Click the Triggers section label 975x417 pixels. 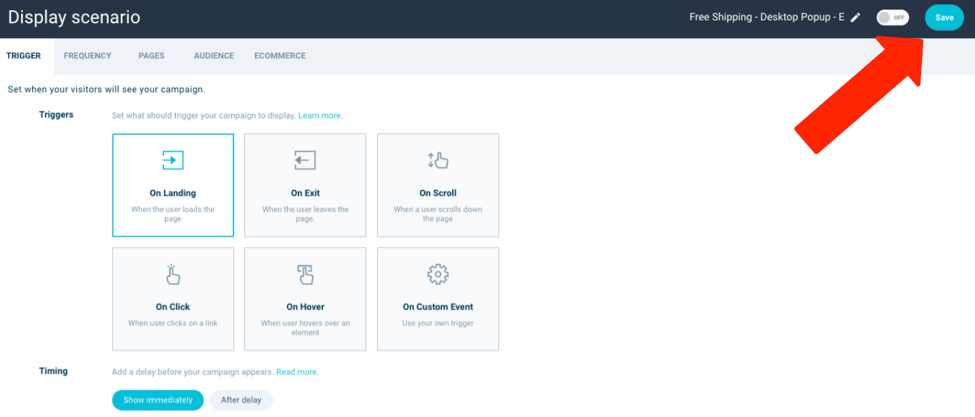tap(56, 114)
